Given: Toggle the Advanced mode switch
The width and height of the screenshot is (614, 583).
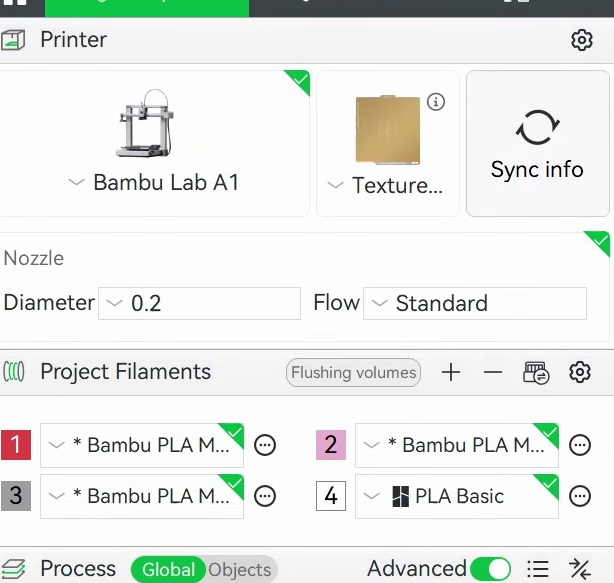Looking at the screenshot, I should point(490,569).
